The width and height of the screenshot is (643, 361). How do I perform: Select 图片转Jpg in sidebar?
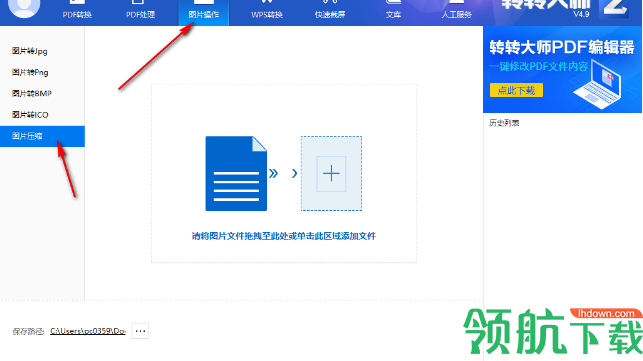tap(30, 51)
